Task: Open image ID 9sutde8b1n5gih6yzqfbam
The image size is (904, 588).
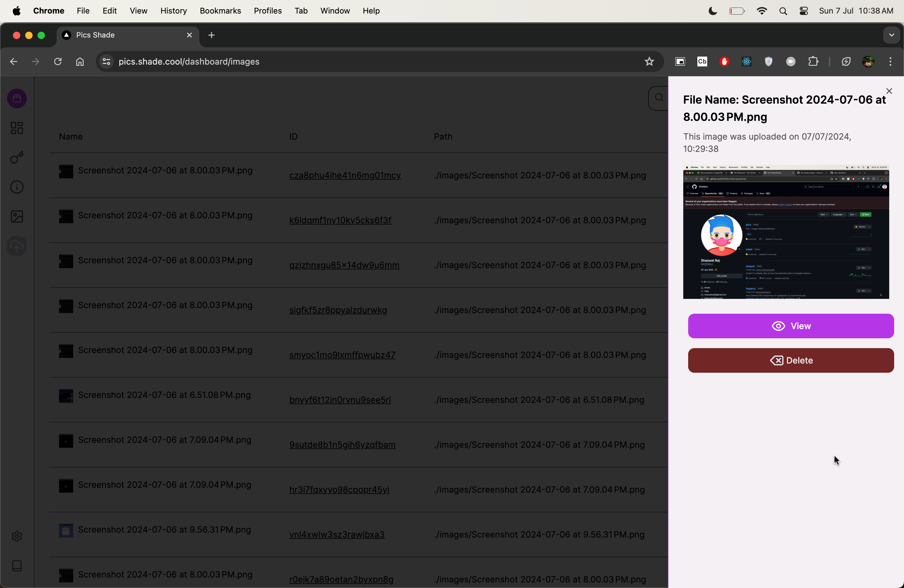Action: pyautogui.click(x=342, y=445)
